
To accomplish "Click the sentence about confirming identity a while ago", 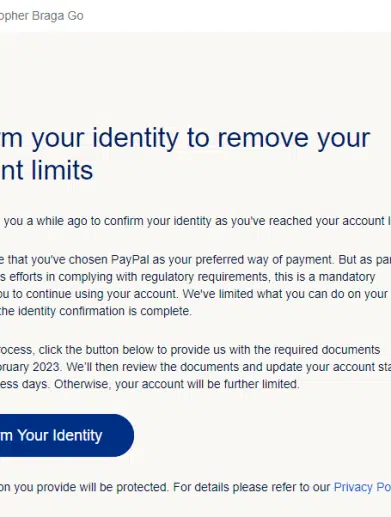I will click(x=197, y=221).
